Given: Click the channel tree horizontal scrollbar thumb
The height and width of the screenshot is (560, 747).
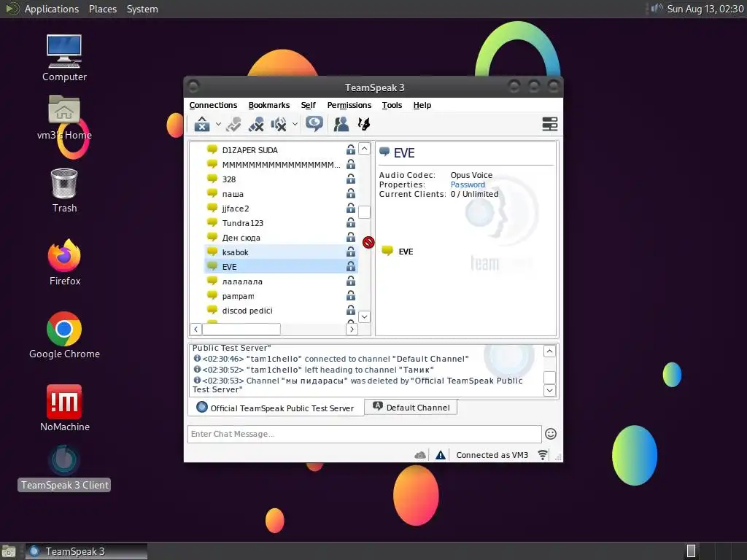Looking at the screenshot, I should pos(241,329).
